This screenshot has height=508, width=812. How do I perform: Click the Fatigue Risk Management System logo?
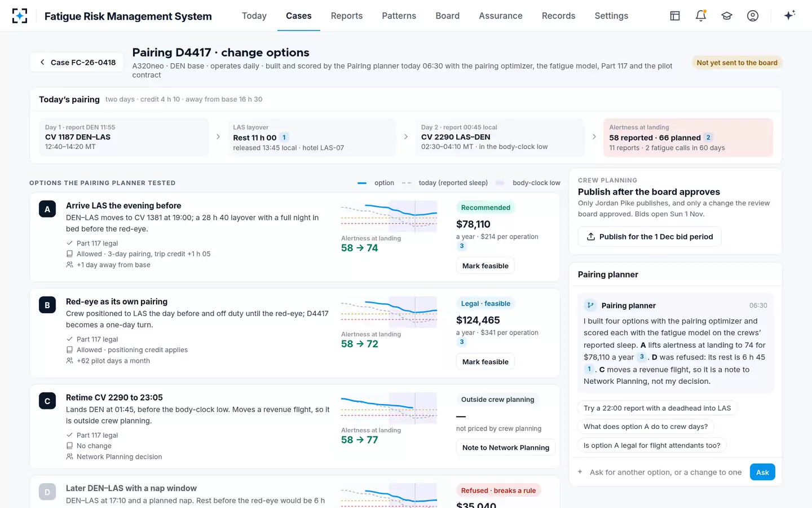tap(20, 16)
